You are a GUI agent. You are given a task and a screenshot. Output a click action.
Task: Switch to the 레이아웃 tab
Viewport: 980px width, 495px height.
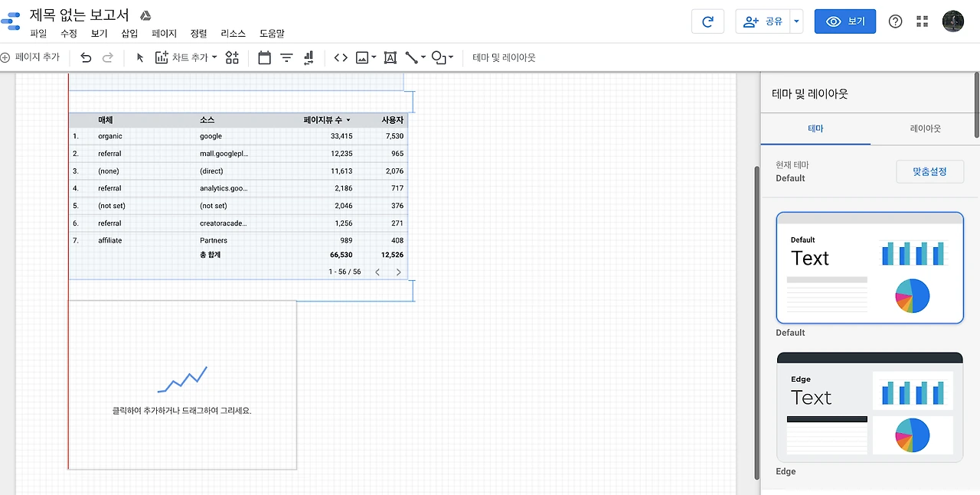click(925, 129)
